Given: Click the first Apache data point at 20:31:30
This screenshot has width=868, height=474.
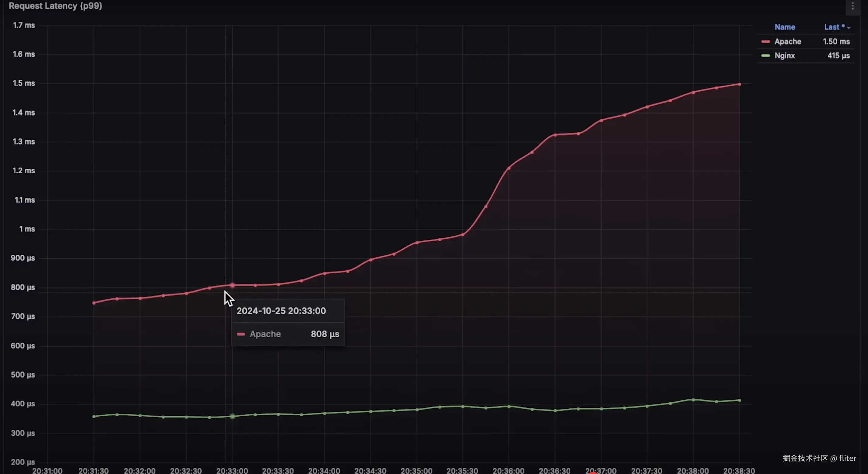Looking at the screenshot, I should pyautogui.click(x=94, y=303).
